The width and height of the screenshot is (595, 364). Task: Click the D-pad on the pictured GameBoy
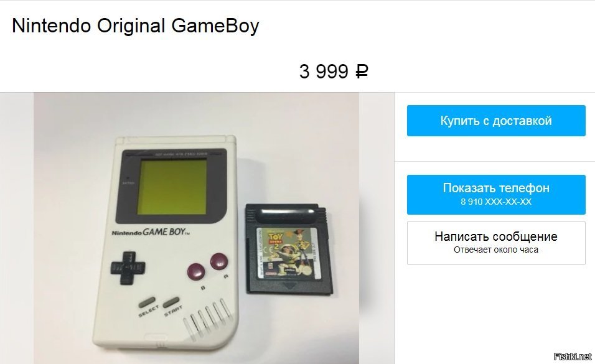128,268
